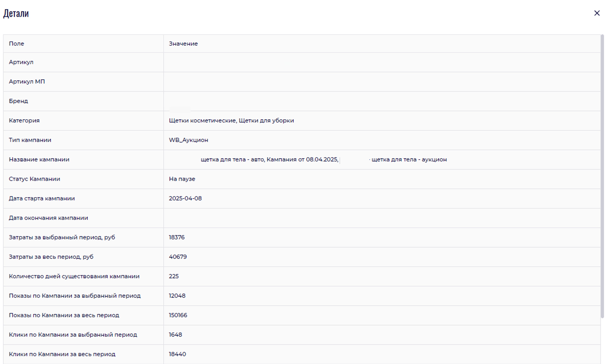The image size is (606, 364).
Task: Click the Детали dialog title
Action: pos(16,13)
